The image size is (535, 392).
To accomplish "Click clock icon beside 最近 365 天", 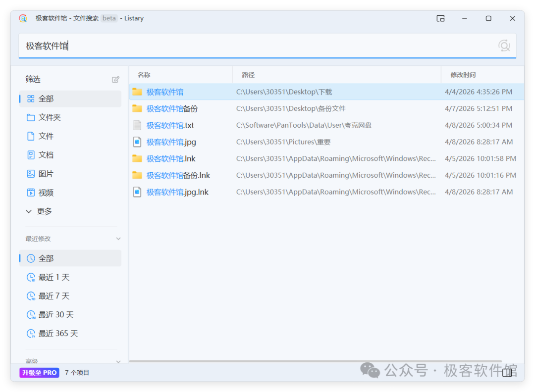I will pos(31,334).
